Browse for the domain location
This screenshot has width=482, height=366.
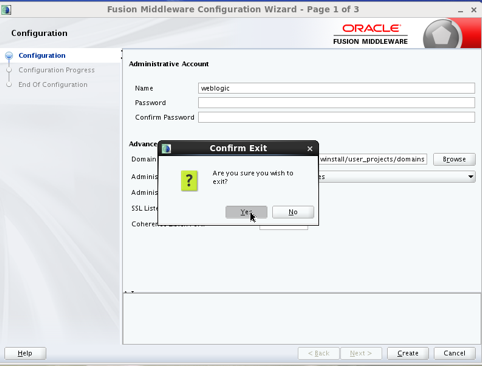[454, 159]
